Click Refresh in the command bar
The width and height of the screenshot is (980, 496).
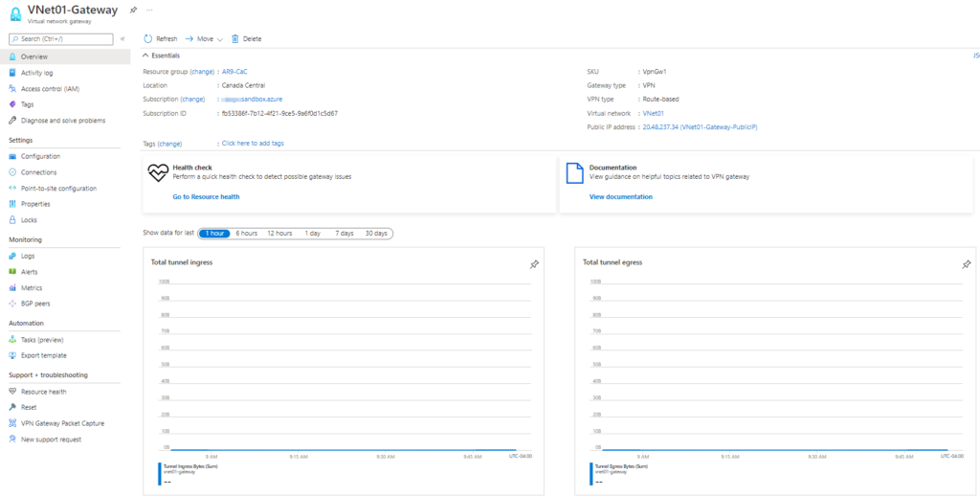[161, 38]
